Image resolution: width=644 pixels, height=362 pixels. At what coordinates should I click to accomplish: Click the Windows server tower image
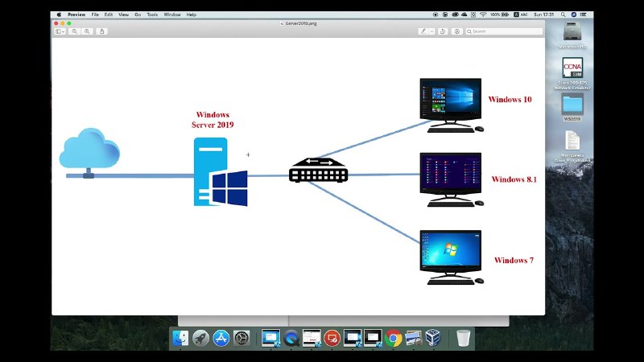click(x=221, y=172)
